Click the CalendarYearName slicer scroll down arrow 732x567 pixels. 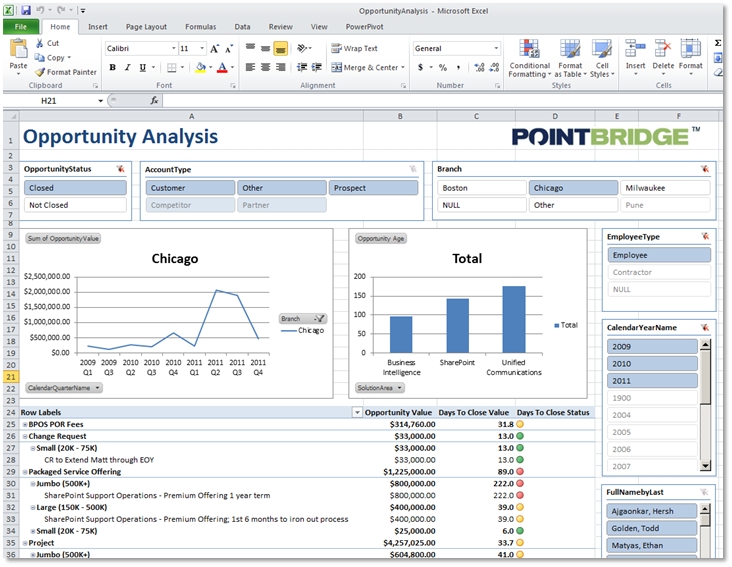pyautogui.click(x=705, y=465)
